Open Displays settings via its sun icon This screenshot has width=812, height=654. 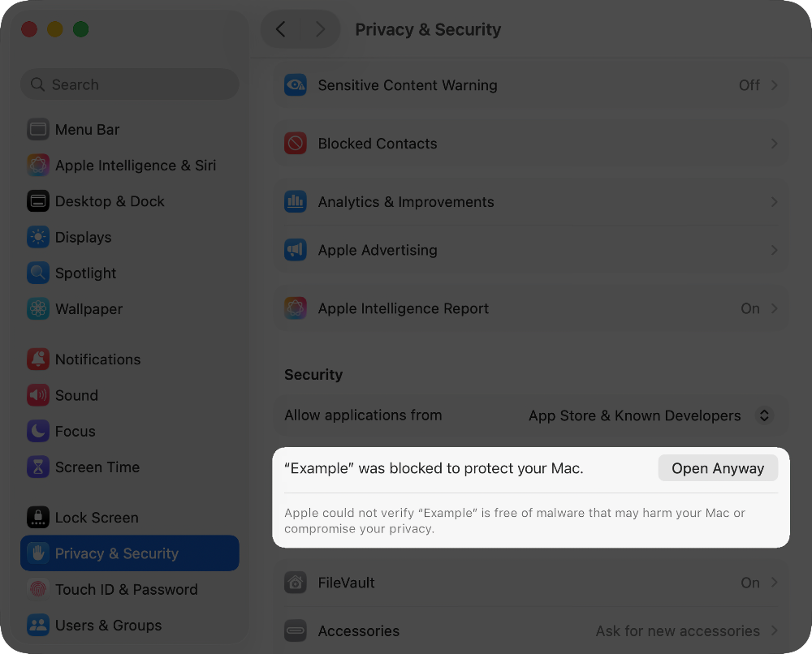click(37, 237)
